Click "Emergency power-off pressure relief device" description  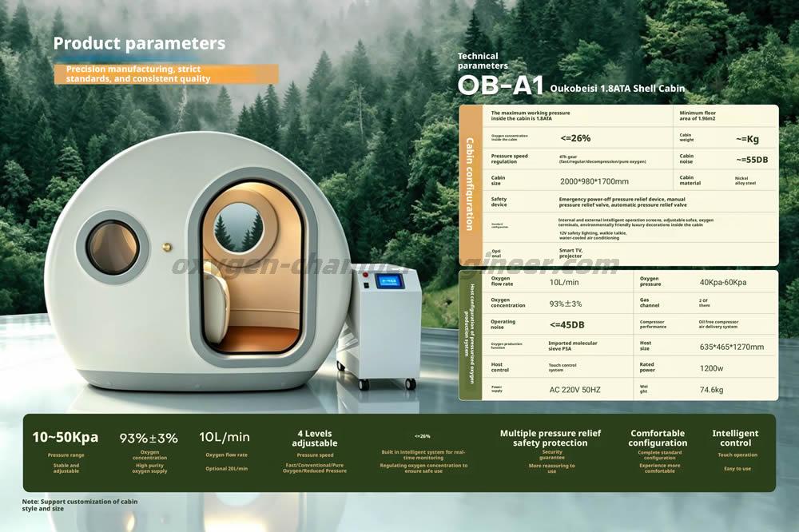(x=622, y=202)
